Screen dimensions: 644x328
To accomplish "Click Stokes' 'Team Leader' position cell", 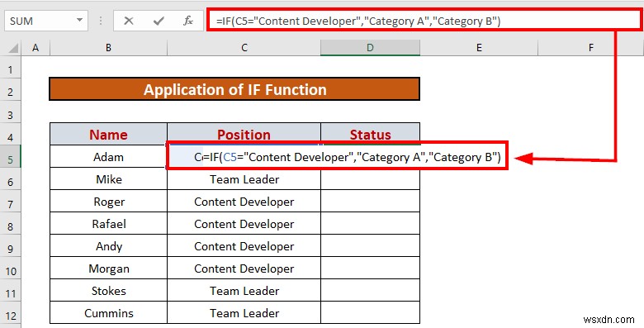I will (x=244, y=291).
